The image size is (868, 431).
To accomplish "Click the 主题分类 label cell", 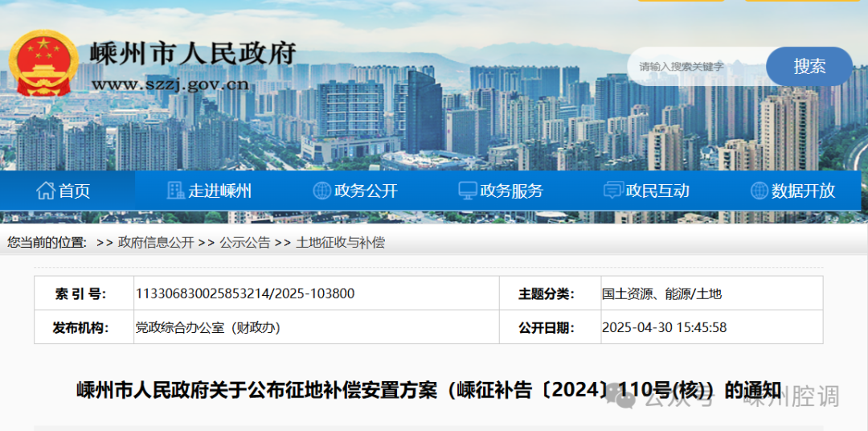I will 551,293.
